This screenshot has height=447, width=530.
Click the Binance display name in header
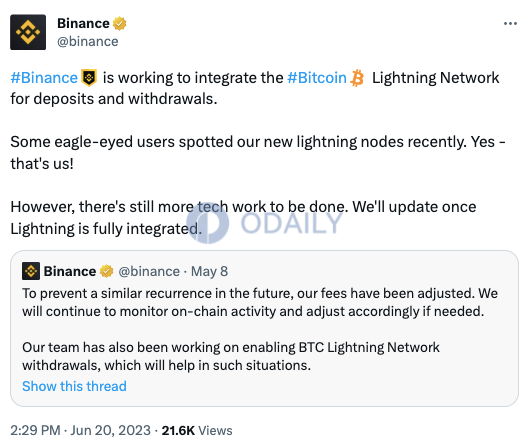coord(83,24)
